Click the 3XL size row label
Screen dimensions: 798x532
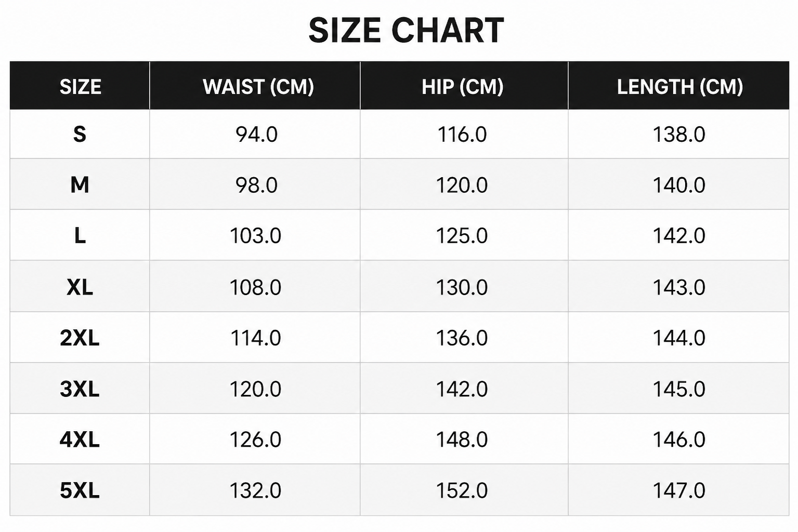click(80, 389)
